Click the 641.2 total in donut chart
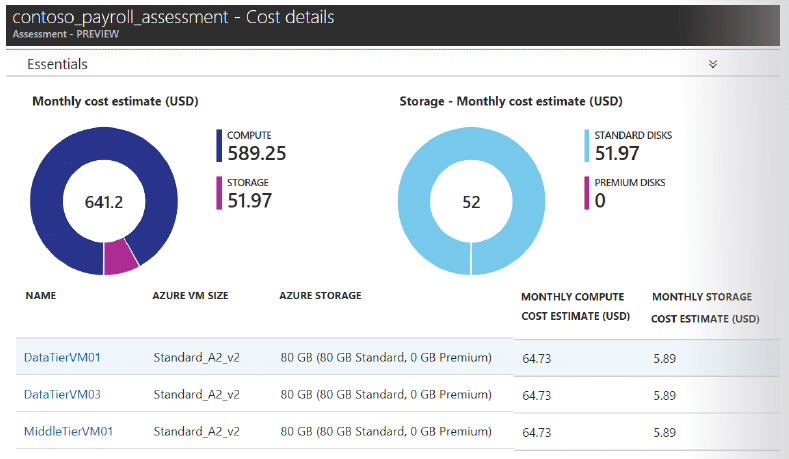 coord(104,202)
